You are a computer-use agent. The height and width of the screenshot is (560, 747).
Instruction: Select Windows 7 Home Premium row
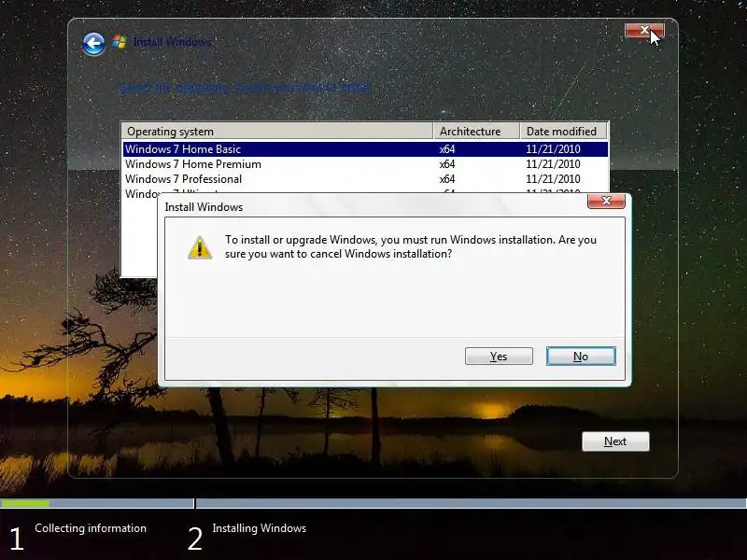coord(365,164)
